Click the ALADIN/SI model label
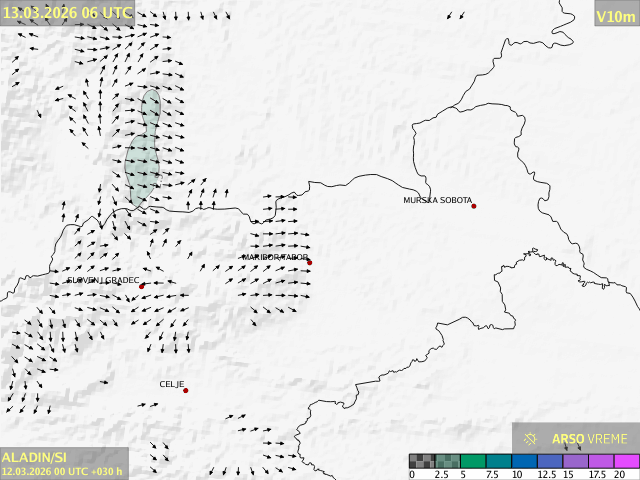This screenshot has height=480, width=640. [x=35, y=456]
